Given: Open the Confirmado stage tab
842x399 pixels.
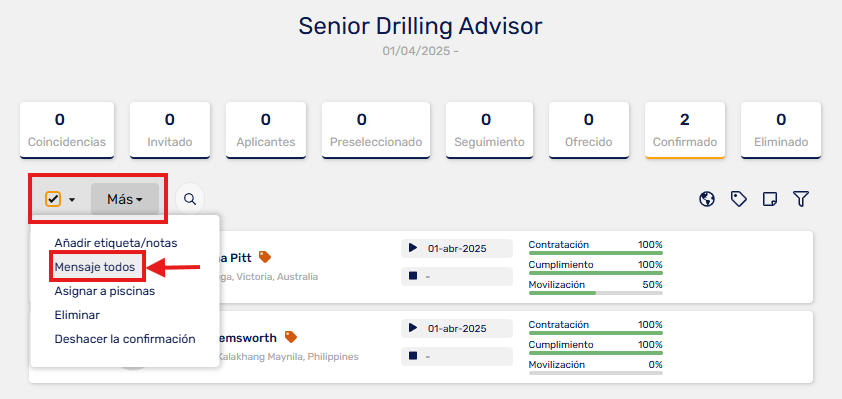Looking at the screenshot, I should [685, 130].
